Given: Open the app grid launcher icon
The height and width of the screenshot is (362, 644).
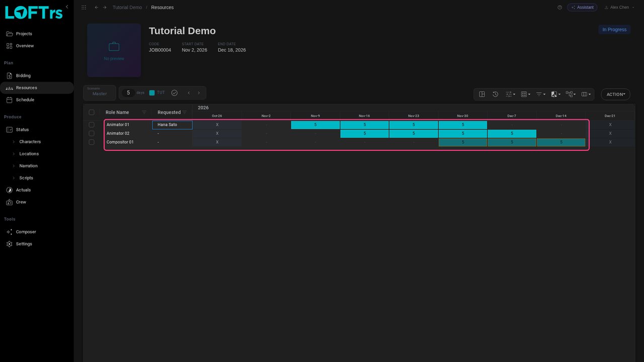Looking at the screenshot, I should (x=84, y=8).
